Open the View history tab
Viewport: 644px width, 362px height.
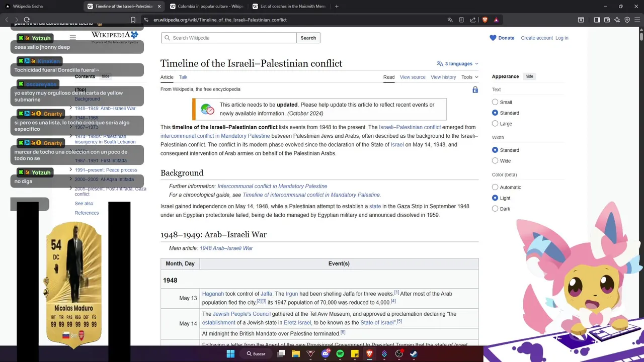point(443,77)
